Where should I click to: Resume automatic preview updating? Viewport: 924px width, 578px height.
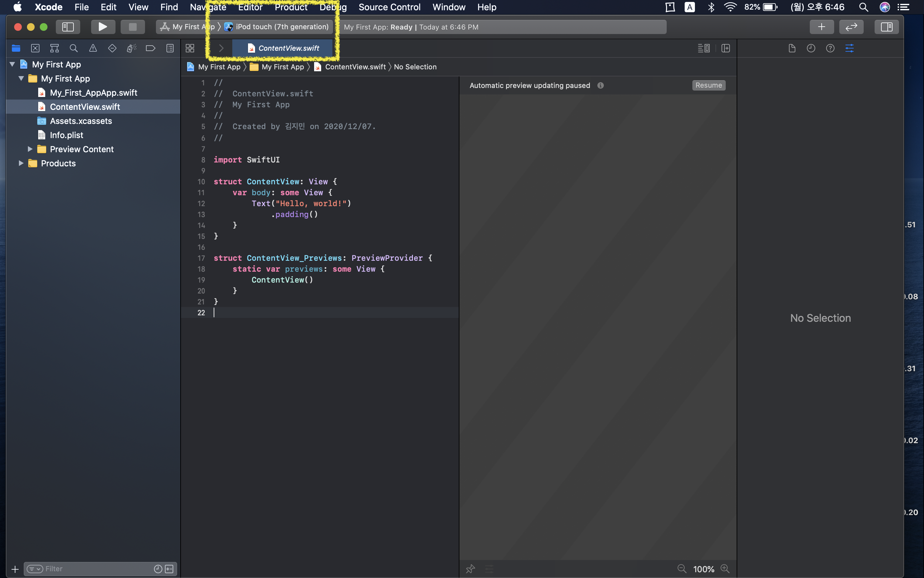point(709,85)
